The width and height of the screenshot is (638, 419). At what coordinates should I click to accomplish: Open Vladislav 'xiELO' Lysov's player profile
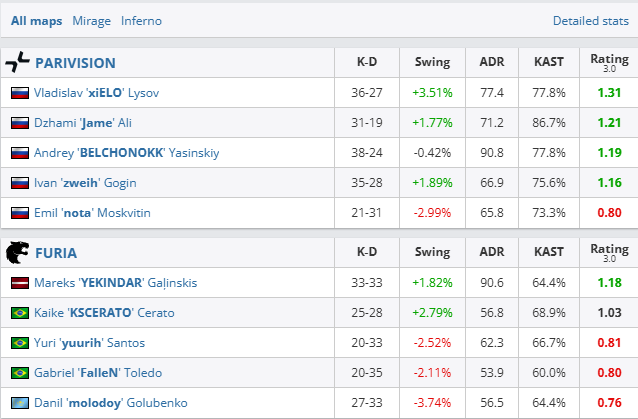[96, 93]
